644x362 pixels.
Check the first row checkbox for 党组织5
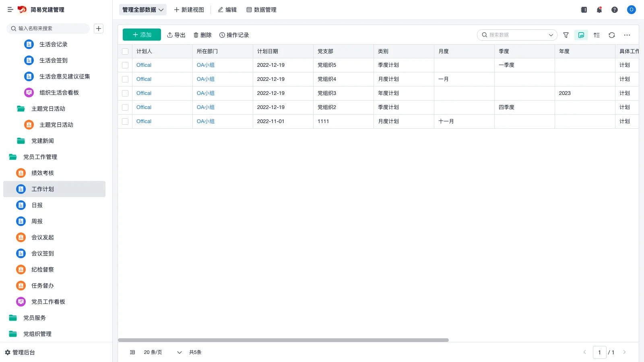pyautogui.click(x=125, y=65)
